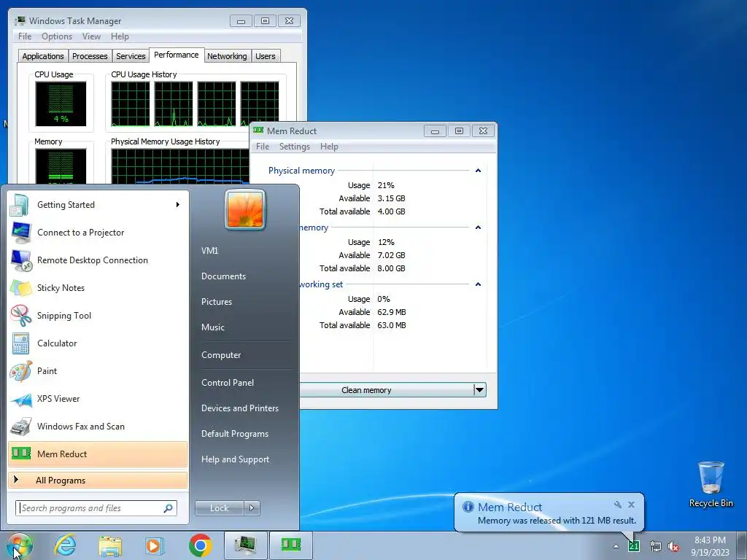Image resolution: width=747 pixels, height=560 pixels.
Task: Expand All Programs list
Action: point(98,480)
